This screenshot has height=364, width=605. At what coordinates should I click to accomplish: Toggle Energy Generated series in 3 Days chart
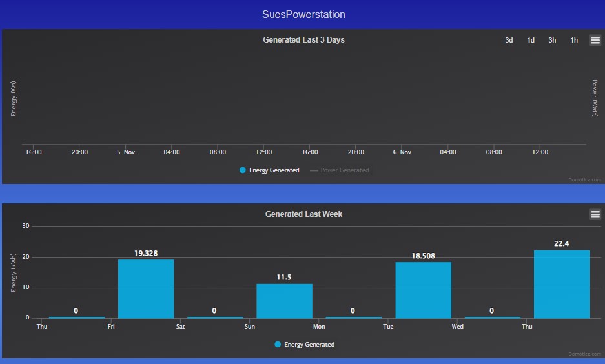pyautogui.click(x=269, y=170)
